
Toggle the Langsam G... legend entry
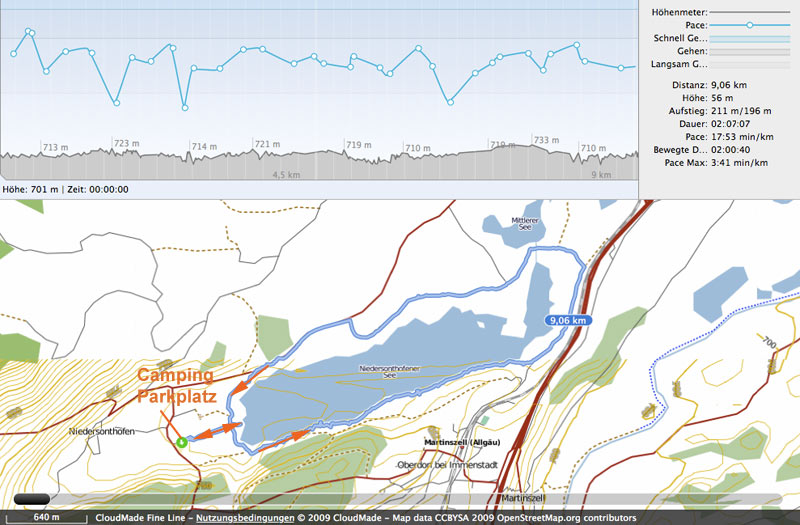click(x=721, y=64)
